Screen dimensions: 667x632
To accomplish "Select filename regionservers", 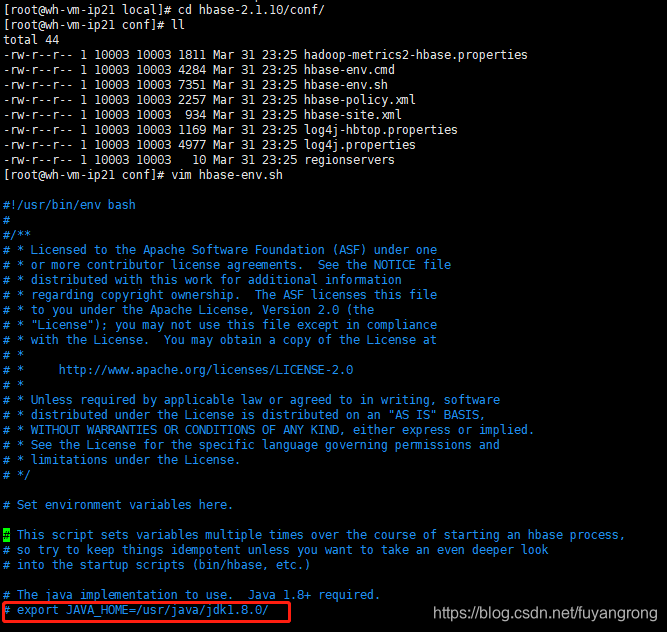I will click(349, 160).
